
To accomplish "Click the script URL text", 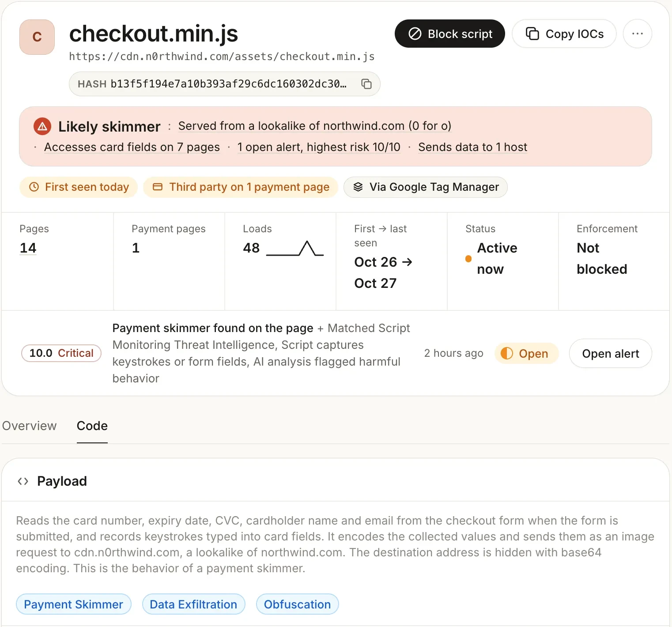I will tap(222, 57).
